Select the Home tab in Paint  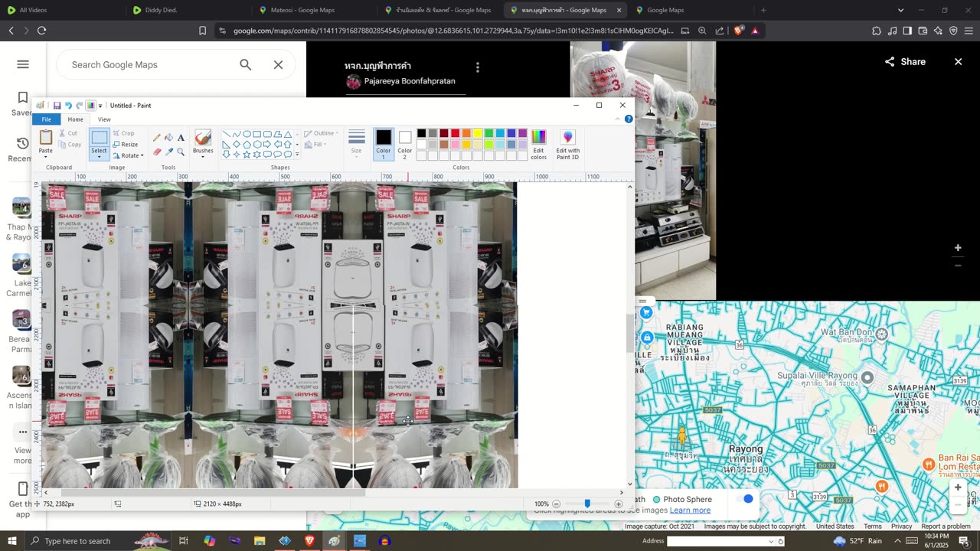[75, 119]
